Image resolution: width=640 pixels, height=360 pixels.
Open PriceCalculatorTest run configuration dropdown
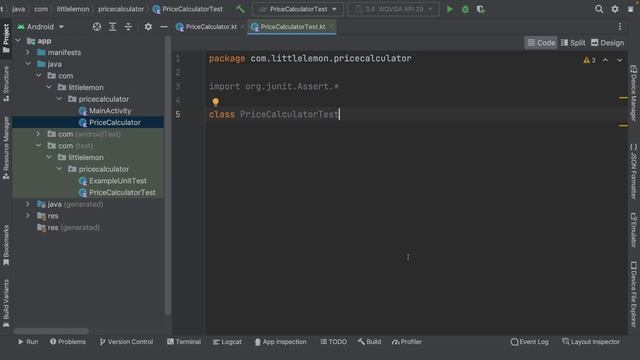coord(298,9)
